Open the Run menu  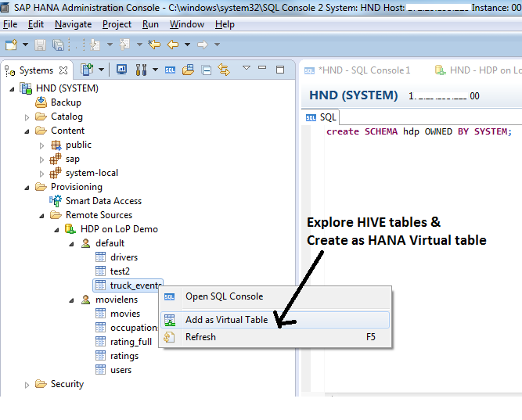point(150,24)
